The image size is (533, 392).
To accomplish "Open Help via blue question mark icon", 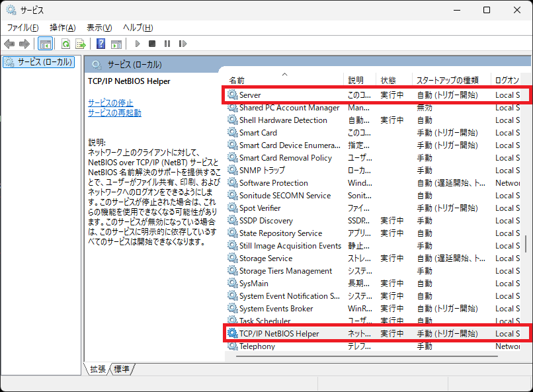I will 101,44.
